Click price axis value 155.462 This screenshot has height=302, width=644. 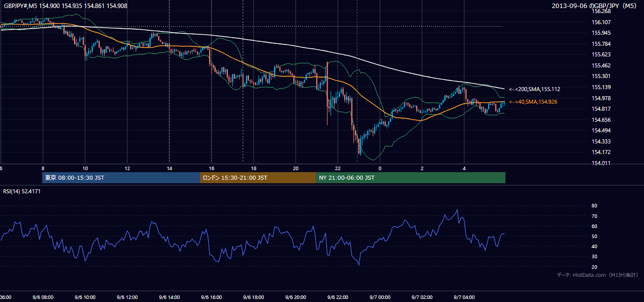[600, 65]
